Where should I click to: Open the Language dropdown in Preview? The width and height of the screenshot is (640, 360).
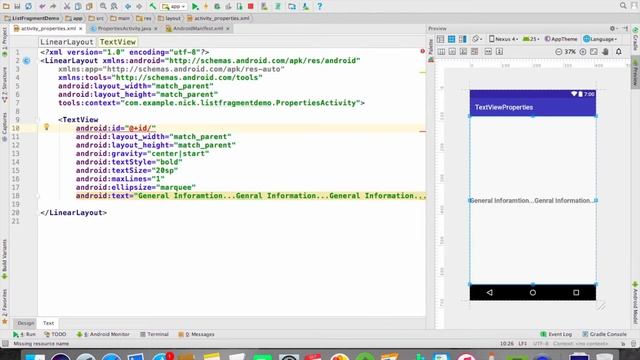600,39
